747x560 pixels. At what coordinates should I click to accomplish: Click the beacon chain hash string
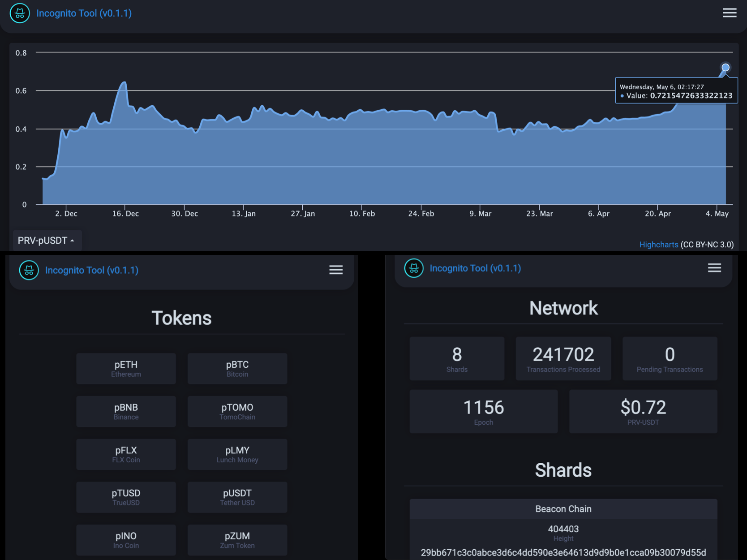point(563,553)
